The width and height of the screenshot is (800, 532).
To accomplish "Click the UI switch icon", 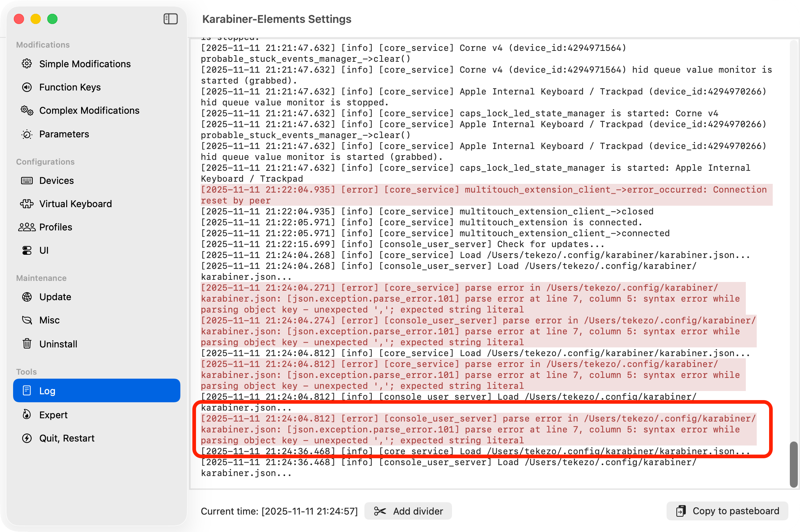I will (27, 250).
